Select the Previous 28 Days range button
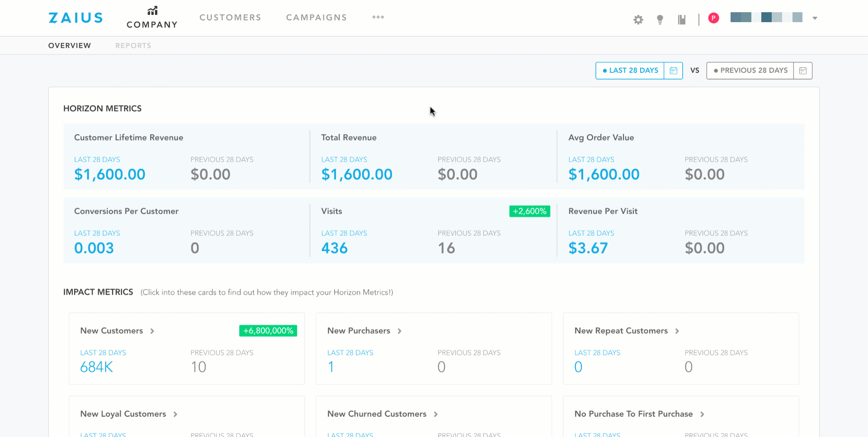This screenshot has height=437, width=868. (750, 70)
